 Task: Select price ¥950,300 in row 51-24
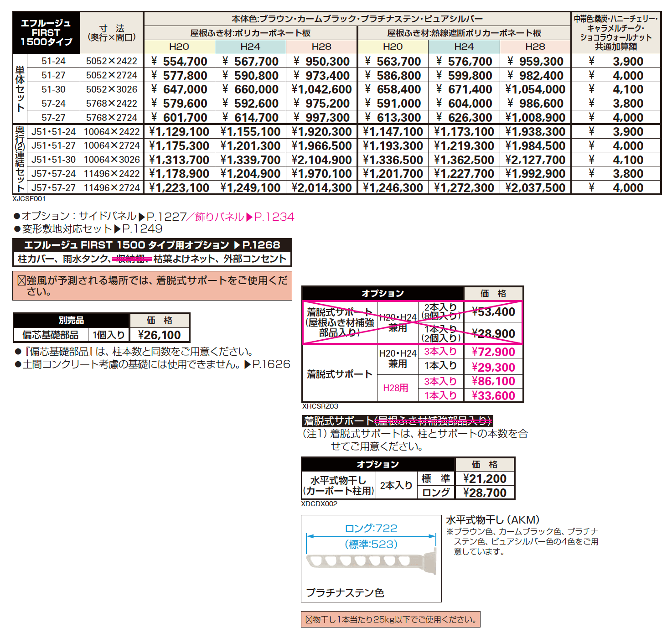click(322, 62)
